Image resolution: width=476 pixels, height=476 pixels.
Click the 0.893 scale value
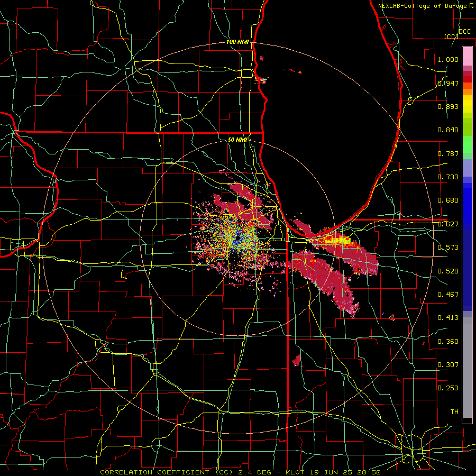point(448,106)
